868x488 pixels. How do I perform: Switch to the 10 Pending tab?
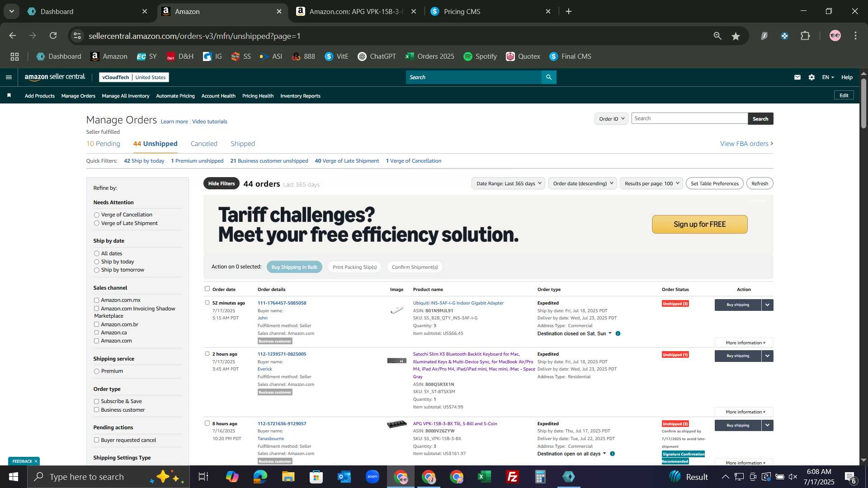[103, 144]
